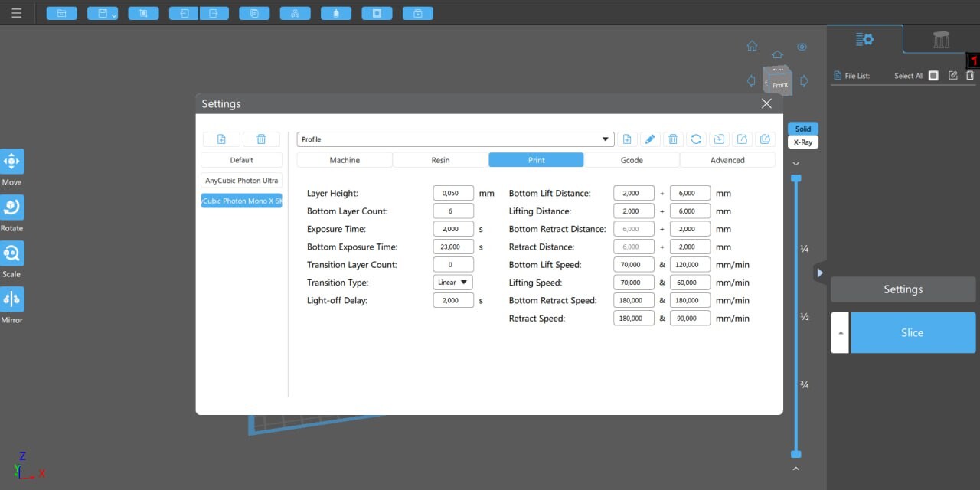Screen dimensions: 980x490
Task: Create new profile icon beside dropdown
Action: pos(627,139)
